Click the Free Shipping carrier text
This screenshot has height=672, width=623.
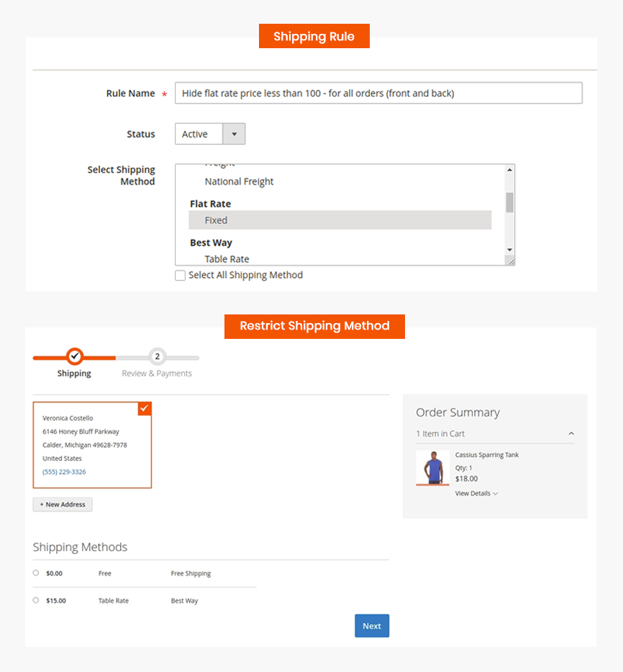click(191, 573)
